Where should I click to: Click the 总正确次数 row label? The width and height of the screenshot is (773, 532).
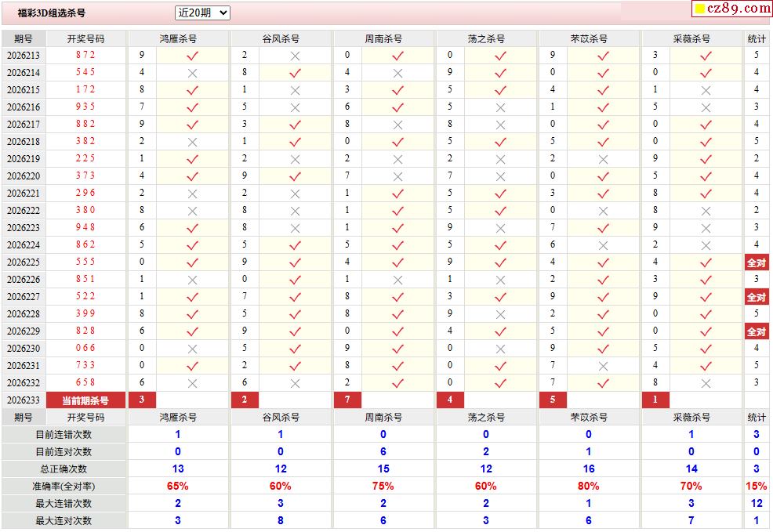point(64,469)
